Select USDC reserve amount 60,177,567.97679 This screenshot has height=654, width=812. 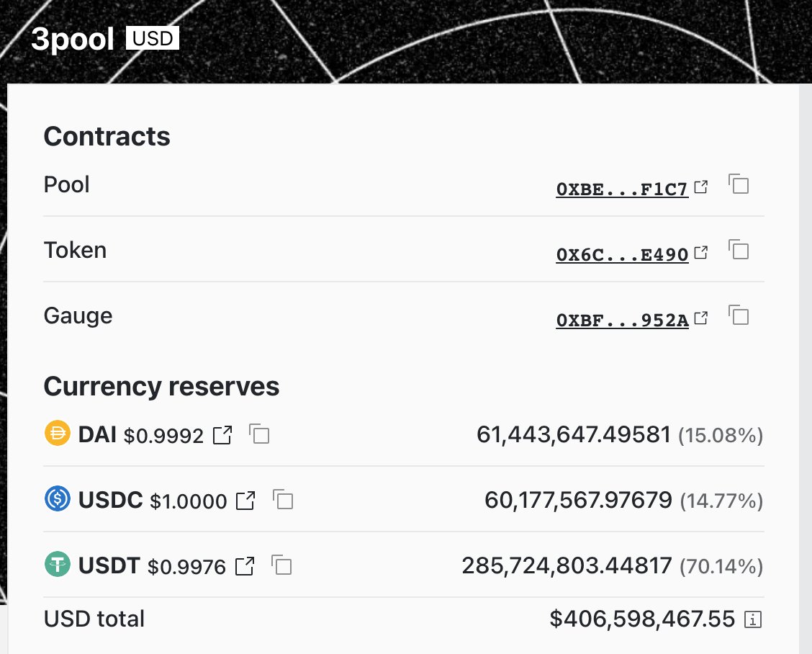[x=579, y=500]
